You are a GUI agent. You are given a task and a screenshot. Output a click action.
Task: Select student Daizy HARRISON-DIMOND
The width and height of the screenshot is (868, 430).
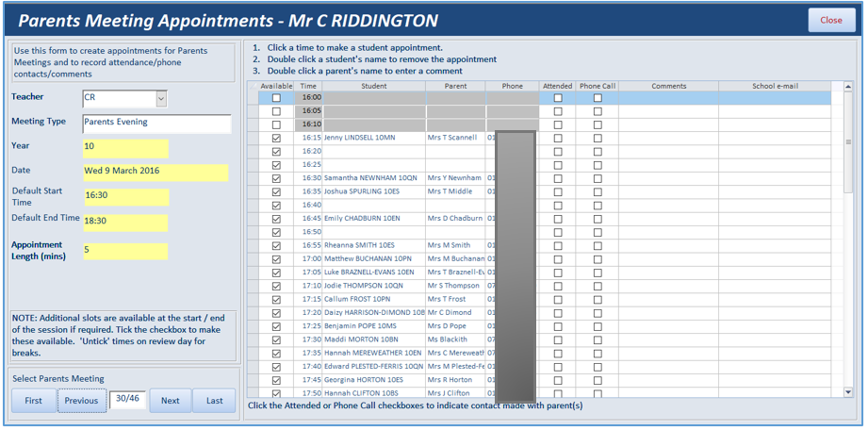coord(374,312)
